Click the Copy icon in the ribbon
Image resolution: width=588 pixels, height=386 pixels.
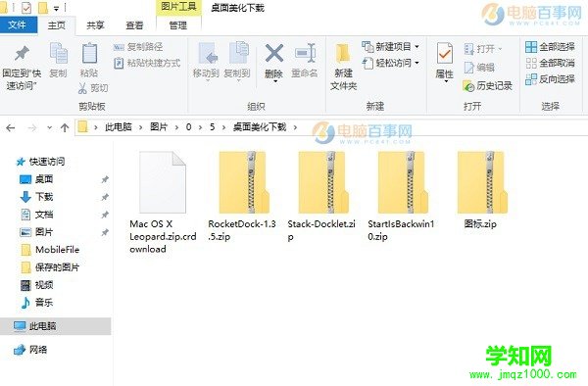click(58, 53)
